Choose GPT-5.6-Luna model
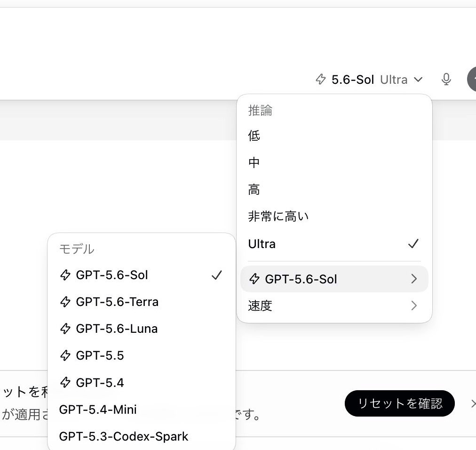 point(142,329)
